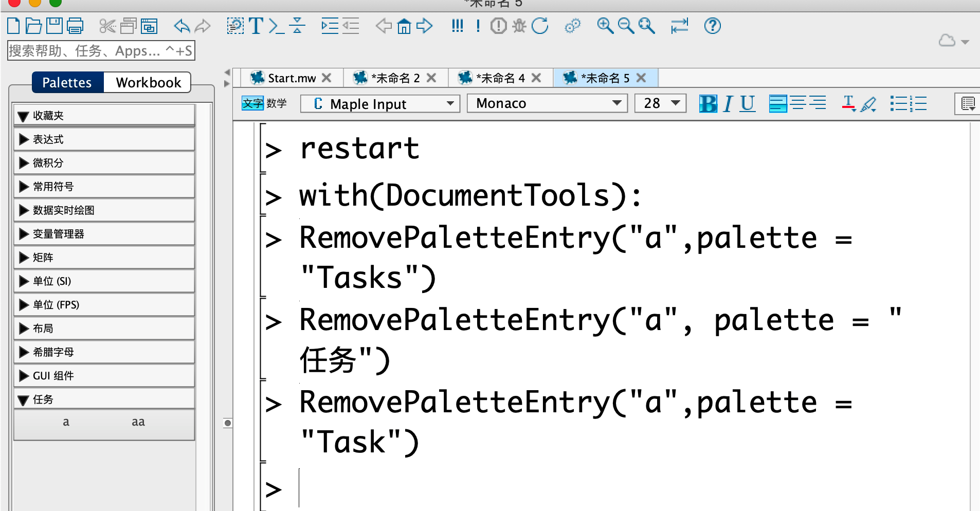980x511 pixels.
Task: Open the font size 28 dropdown
Action: coord(660,103)
